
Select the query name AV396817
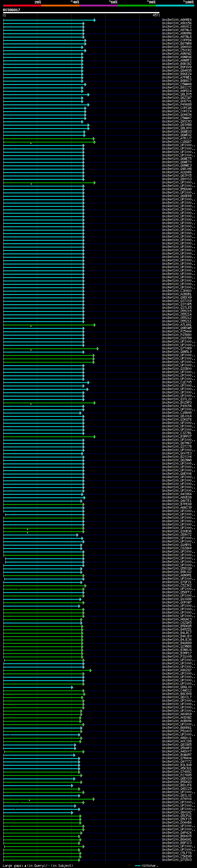11,10
